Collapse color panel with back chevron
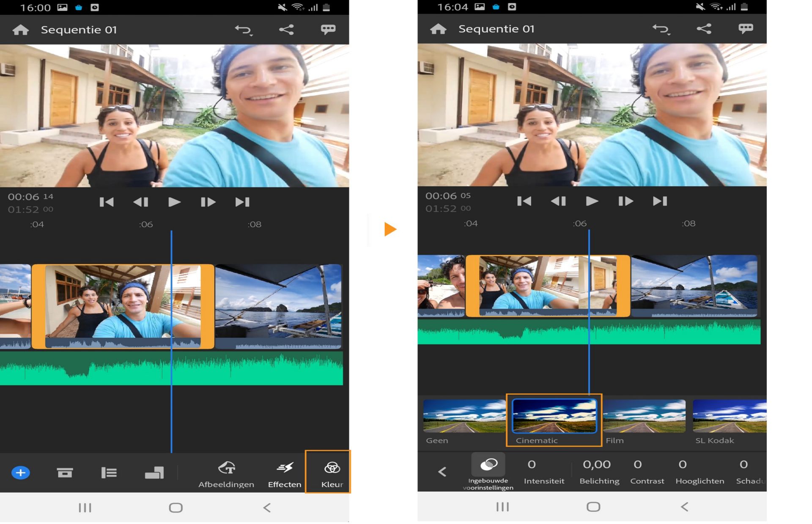The width and height of the screenshot is (812, 524). point(442,472)
